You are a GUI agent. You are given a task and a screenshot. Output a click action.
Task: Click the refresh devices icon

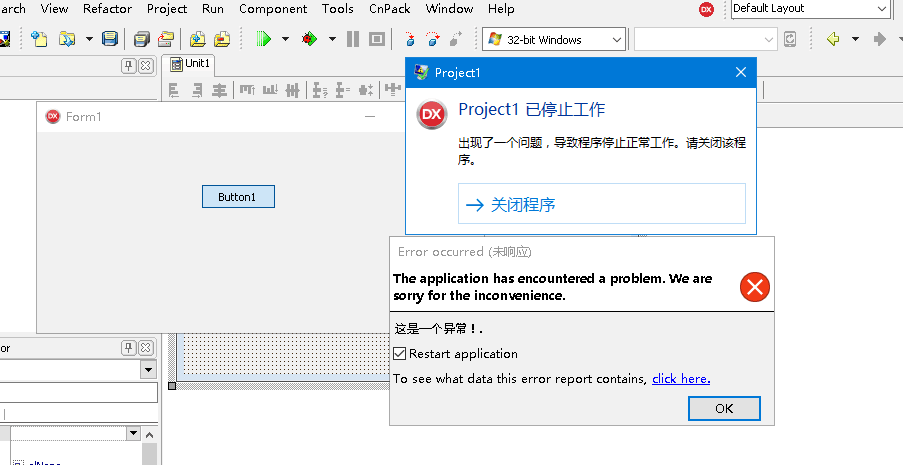pos(790,39)
